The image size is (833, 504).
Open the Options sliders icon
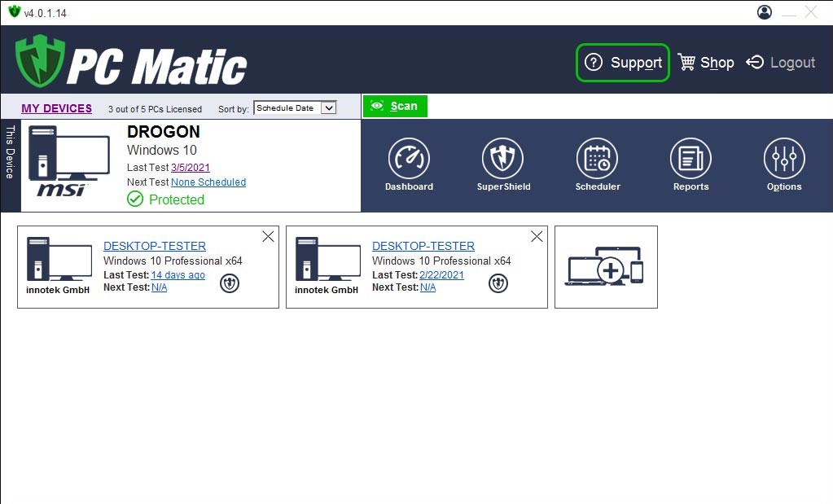tap(784, 159)
